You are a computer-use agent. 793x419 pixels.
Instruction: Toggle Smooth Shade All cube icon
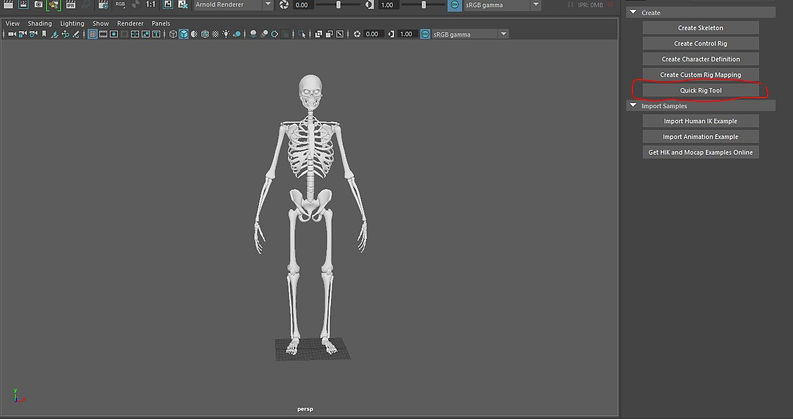(184, 34)
